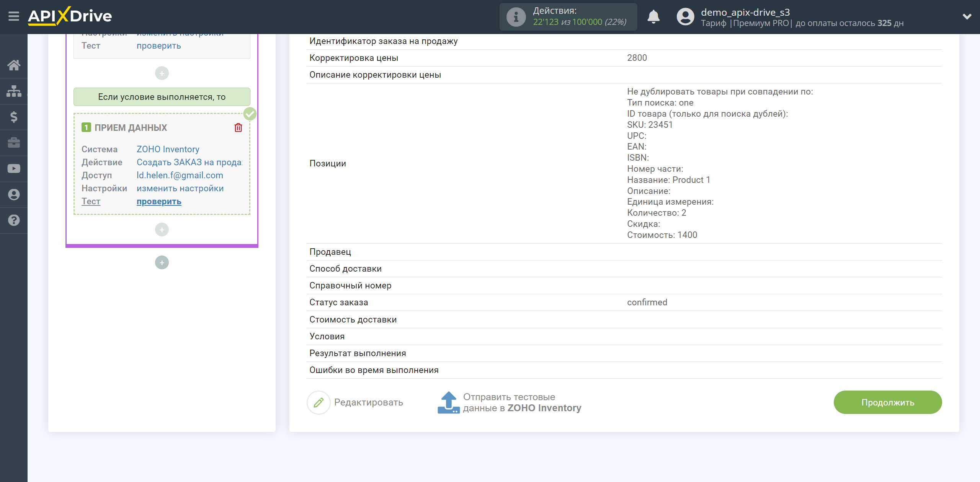
Task: Click the Стоимость доставки row label
Action: pyautogui.click(x=353, y=319)
